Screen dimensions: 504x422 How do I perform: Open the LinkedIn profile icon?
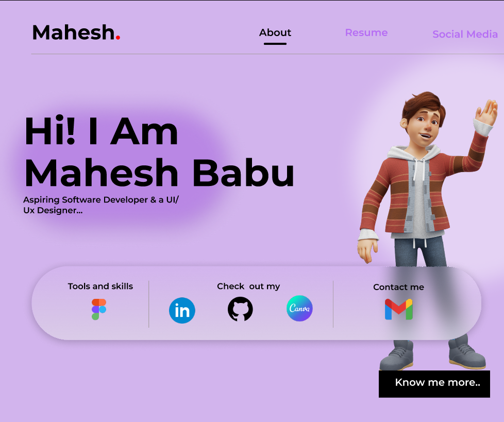click(x=182, y=310)
